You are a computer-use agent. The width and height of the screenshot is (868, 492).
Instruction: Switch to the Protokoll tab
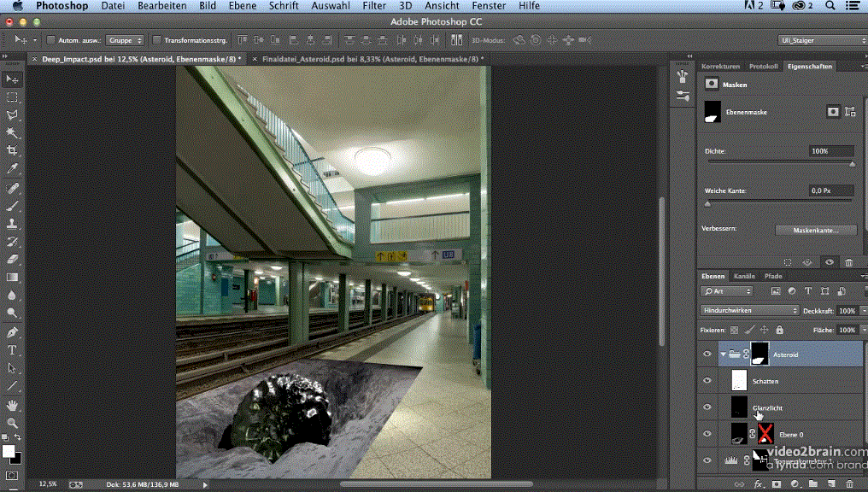pyautogui.click(x=764, y=67)
